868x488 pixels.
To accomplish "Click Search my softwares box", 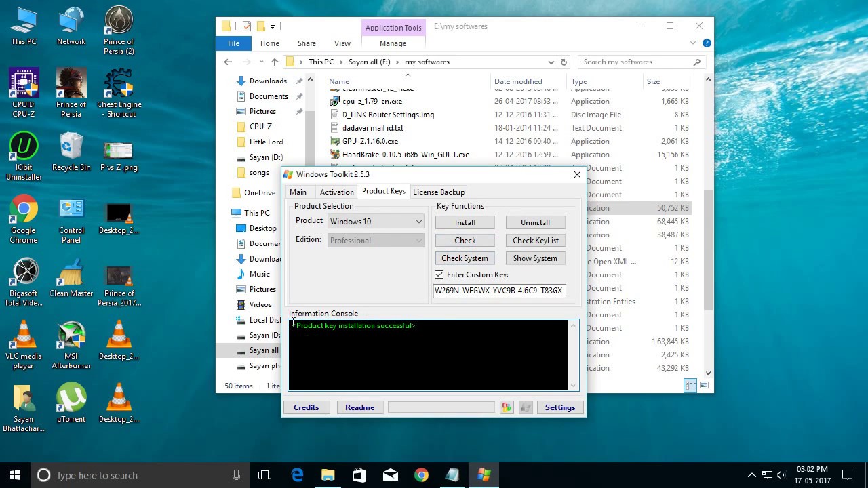I will tap(641, 62).
